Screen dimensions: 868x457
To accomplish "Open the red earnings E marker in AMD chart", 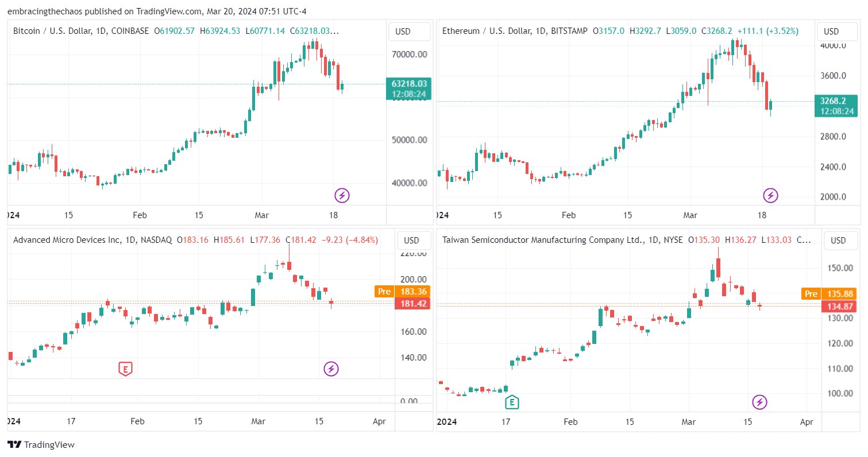I will pos(125,369).
